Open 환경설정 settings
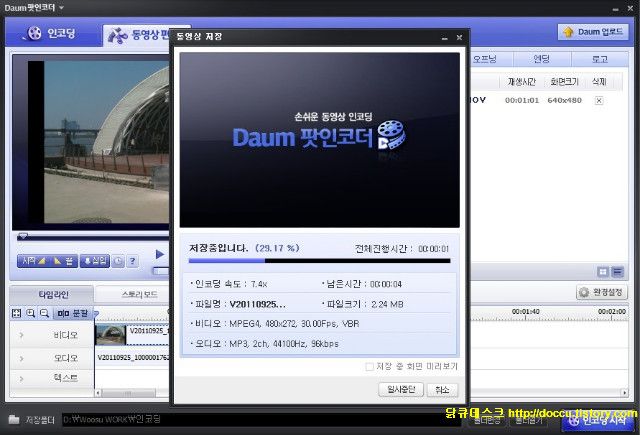Screen dimensions: 640x435 coord(602,292)
